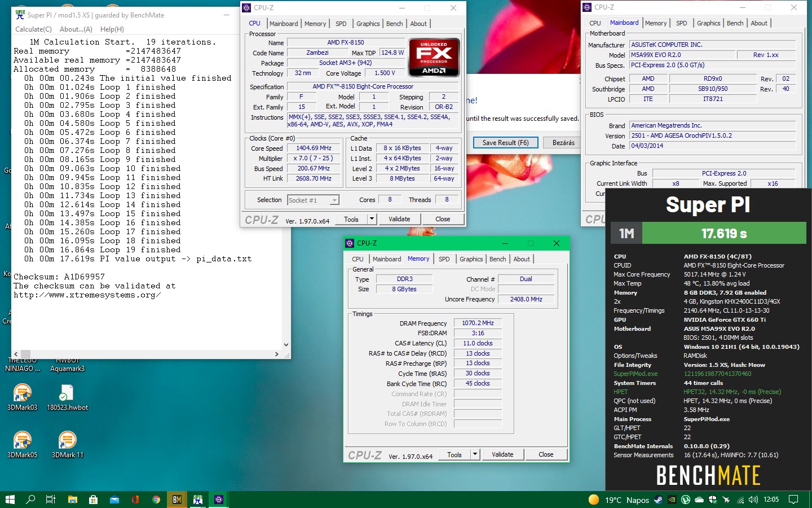Viewport: 812px width, 508px height.
Task: Switch to Bench tab in CPU window
Action: 395,24
